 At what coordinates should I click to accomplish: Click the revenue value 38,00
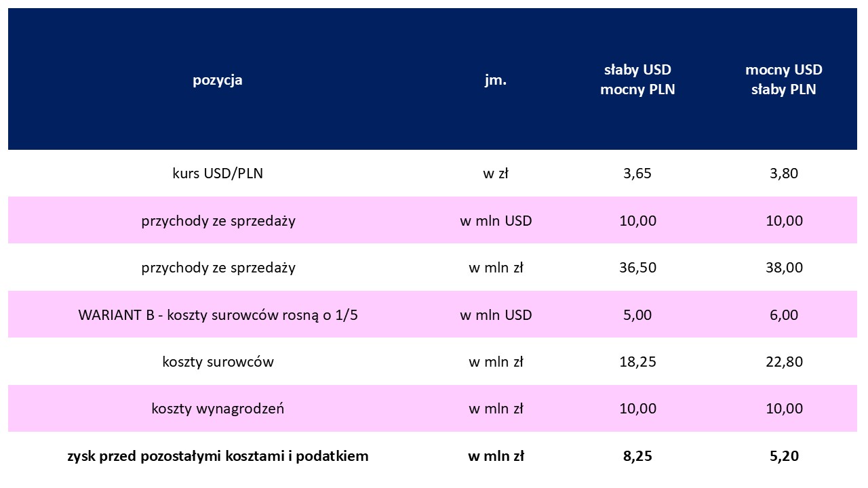point(783,267)
